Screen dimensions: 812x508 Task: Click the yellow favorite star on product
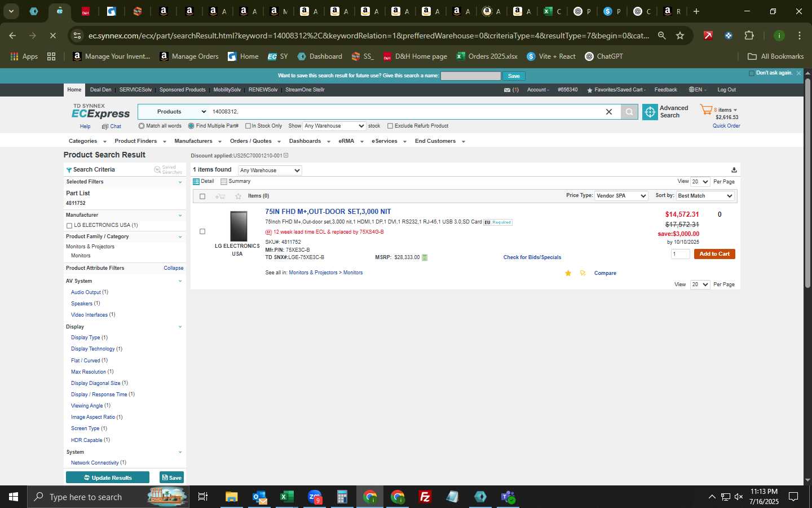point(568,273)
